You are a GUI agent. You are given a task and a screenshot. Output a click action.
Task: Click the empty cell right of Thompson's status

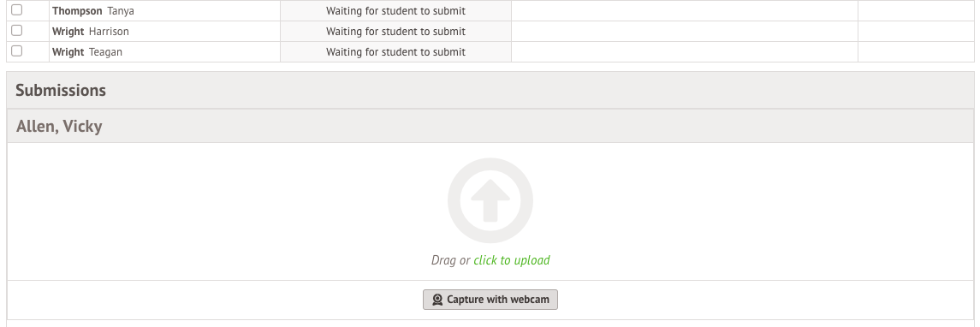pyautogui.click(x=685, y=10)
